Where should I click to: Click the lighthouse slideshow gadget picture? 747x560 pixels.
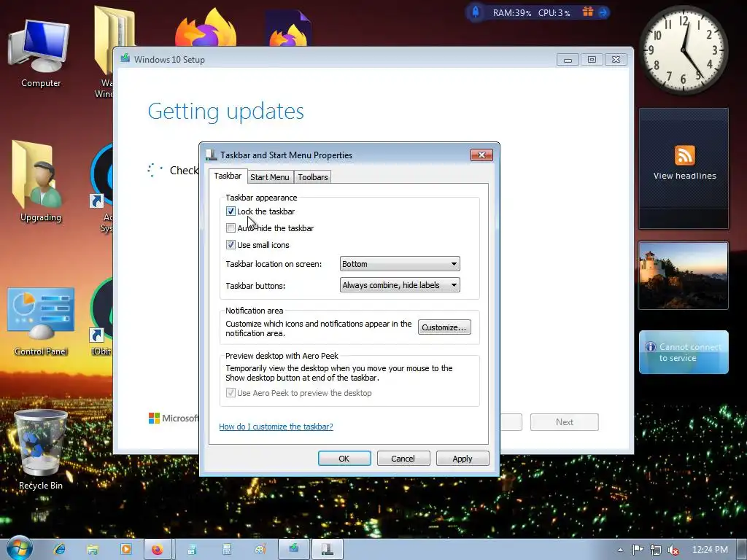(x=684, y=276)
